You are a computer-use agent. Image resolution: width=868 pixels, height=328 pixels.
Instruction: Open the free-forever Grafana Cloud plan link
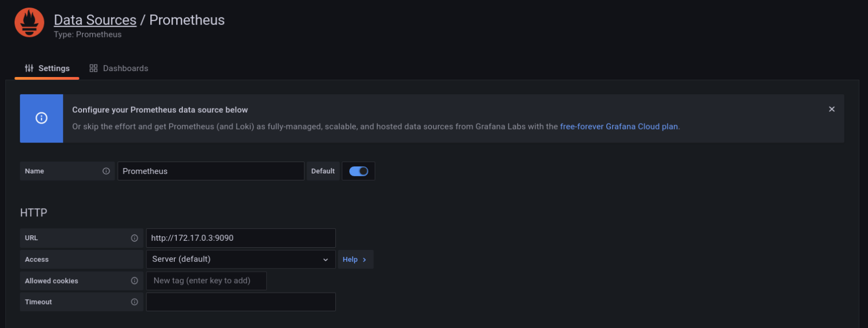619,126
